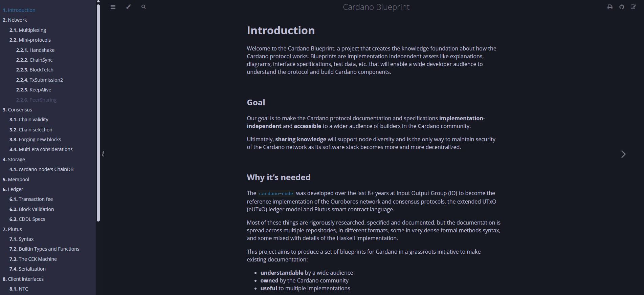Open 4.1 cardano-node's ChainDB page

coord(41,169)
